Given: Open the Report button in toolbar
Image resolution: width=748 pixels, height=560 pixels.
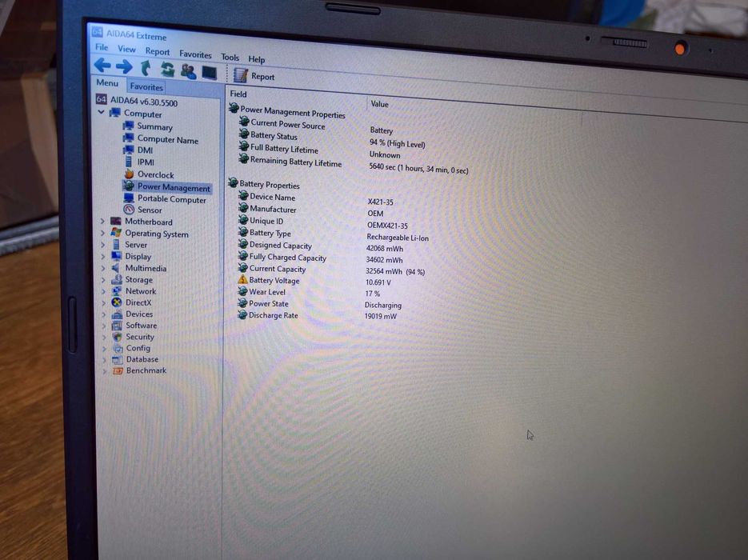Looking at the screenshot, I should [254, 75].
